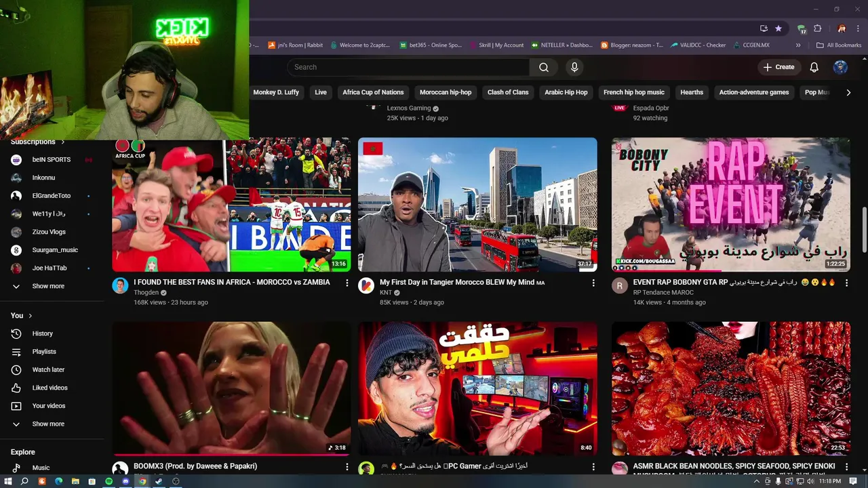Select the Arabic Hip Hop chip
The width and height of the screenshot is (868, 488).
566,92
